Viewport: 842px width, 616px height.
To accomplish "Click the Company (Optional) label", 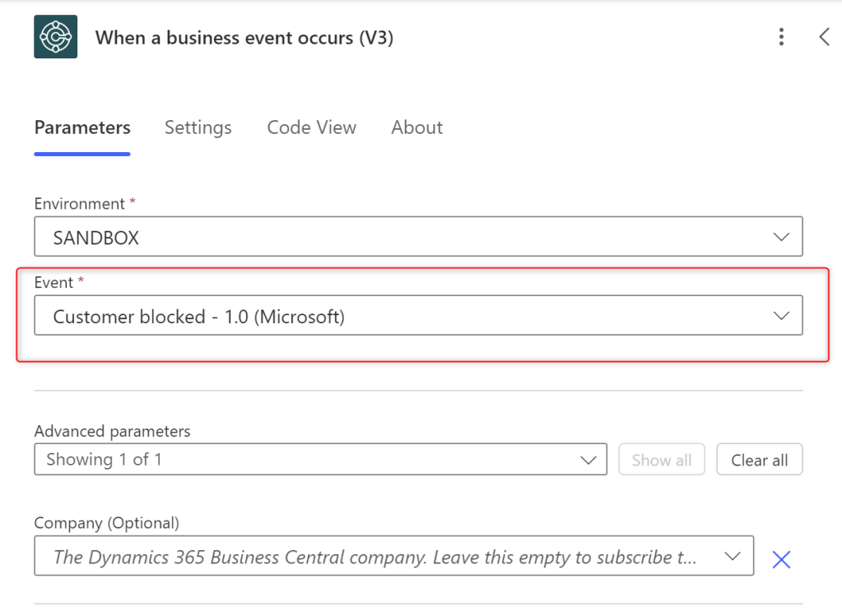I will pos(106,523).
